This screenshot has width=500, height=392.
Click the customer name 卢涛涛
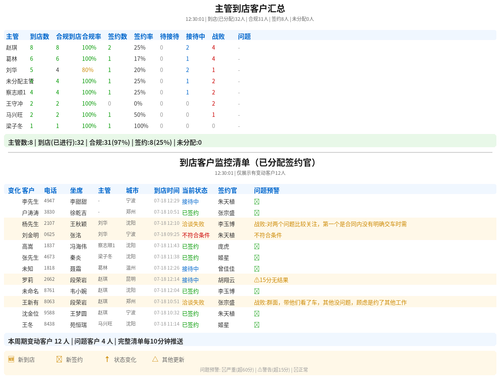click(30, 213)
